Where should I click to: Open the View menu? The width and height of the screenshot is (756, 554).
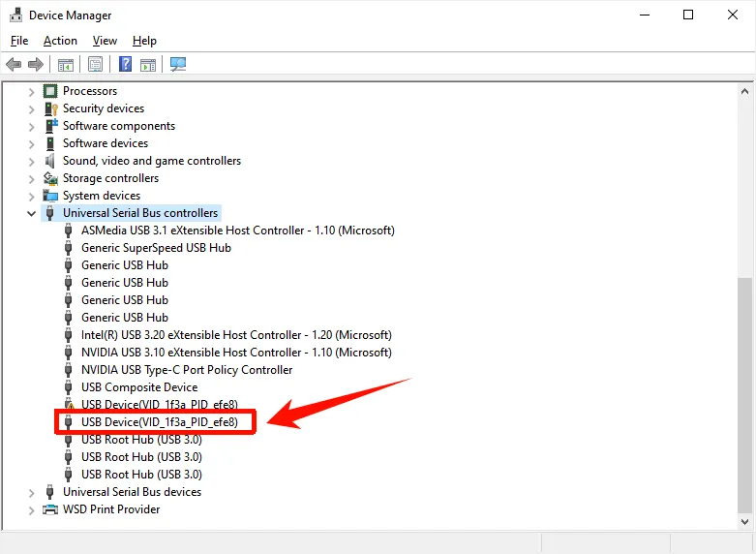click(105, 41)
